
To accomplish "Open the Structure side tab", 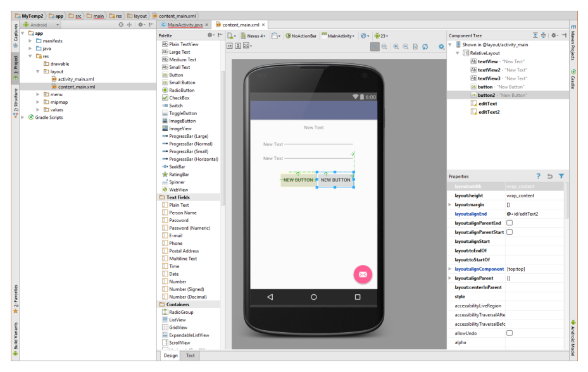I will [16, 102].
